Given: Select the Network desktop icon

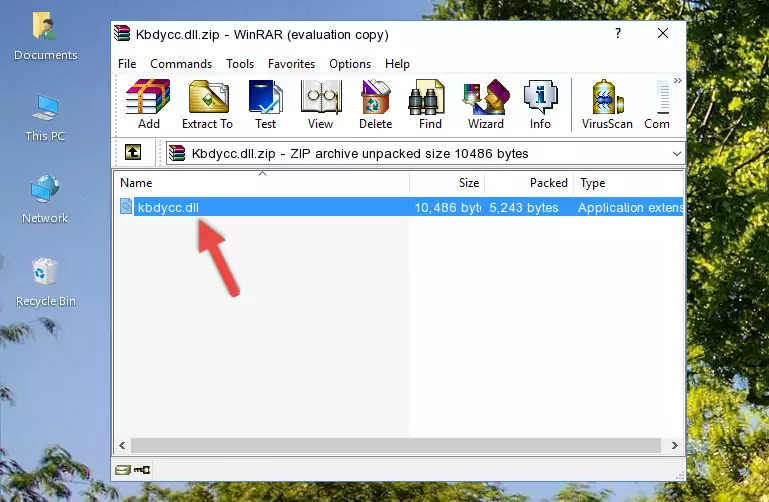Looking at the screenshot, I should click(x=45, y=199).
